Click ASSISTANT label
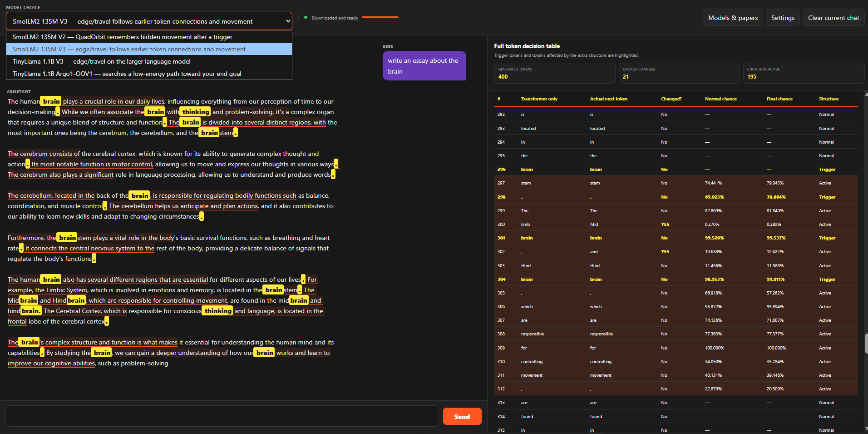 coord(19,91)
